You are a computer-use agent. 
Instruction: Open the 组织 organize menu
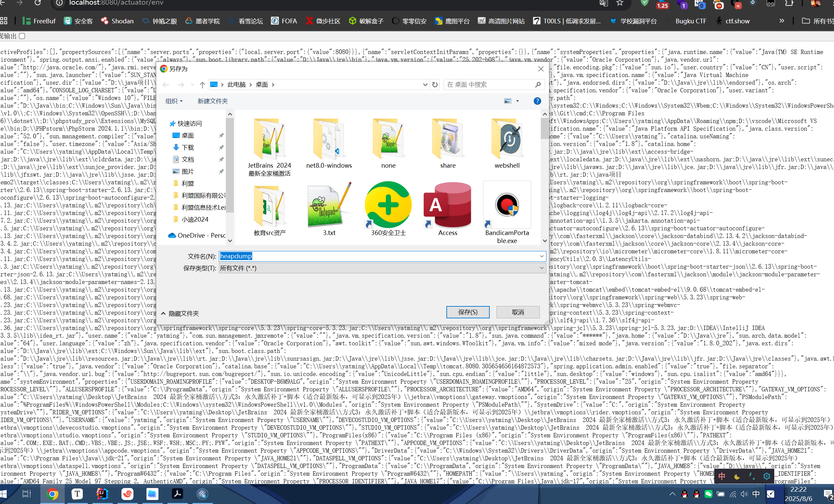[173, 101]
